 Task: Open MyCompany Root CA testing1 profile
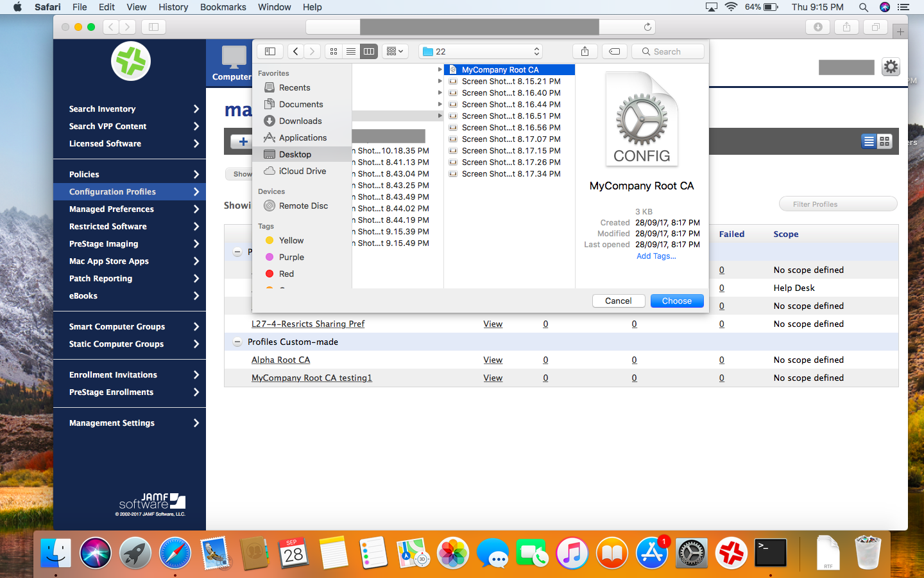click(x=312, y=378)
